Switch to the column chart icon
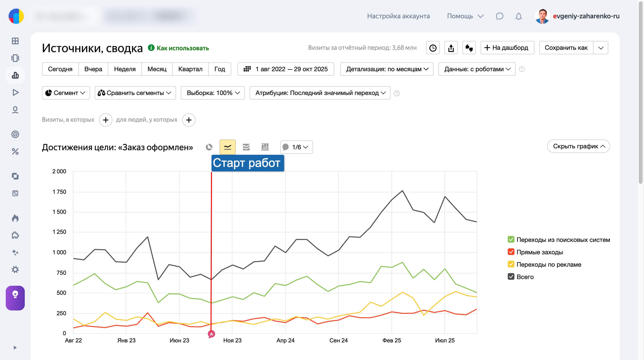644x360 pixels. point(265,147)
